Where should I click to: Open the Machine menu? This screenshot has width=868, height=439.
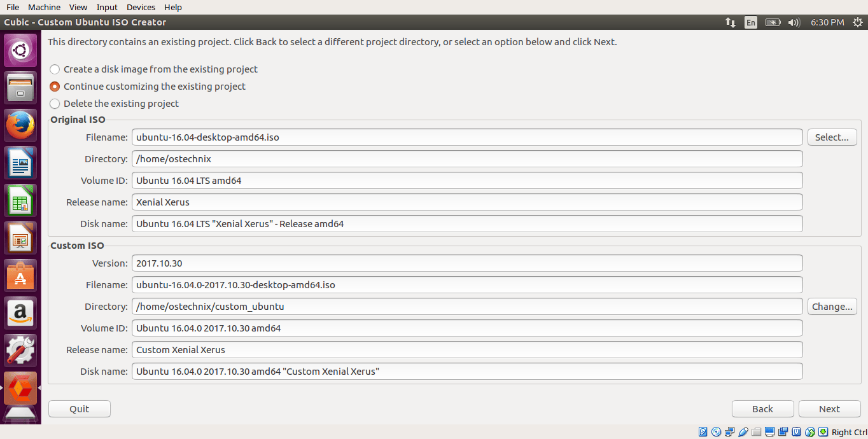[45, 7]
